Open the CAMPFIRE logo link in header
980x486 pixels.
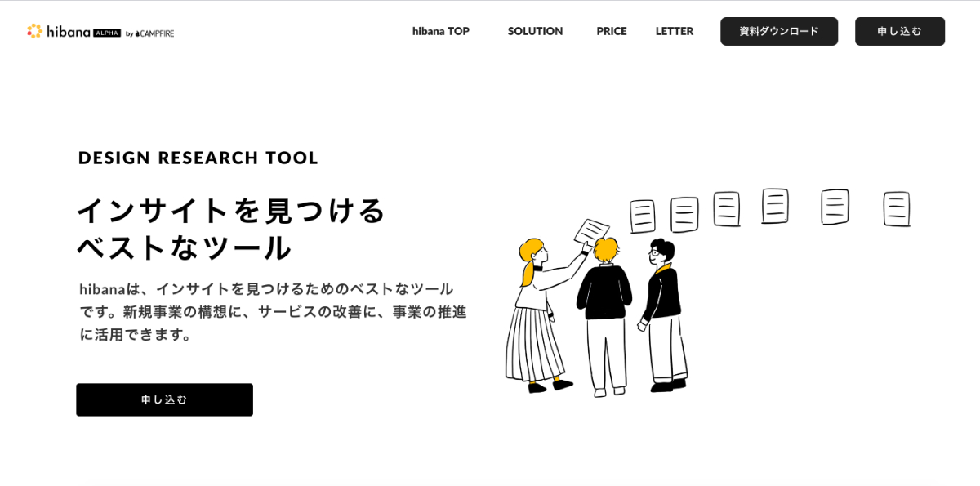(154, 33)
